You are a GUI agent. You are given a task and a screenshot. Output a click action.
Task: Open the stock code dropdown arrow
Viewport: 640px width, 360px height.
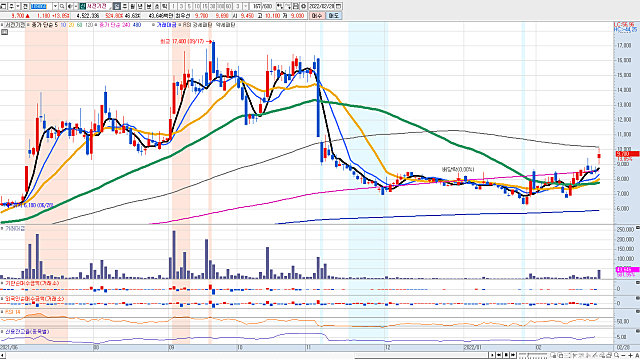tap(55, 6)
